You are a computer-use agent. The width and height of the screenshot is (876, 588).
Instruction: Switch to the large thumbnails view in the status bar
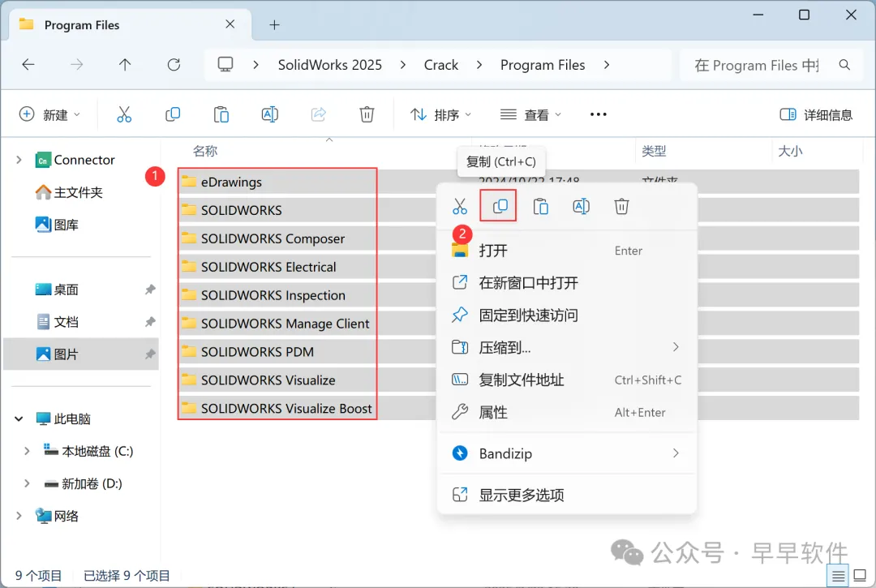pos(861,576)
